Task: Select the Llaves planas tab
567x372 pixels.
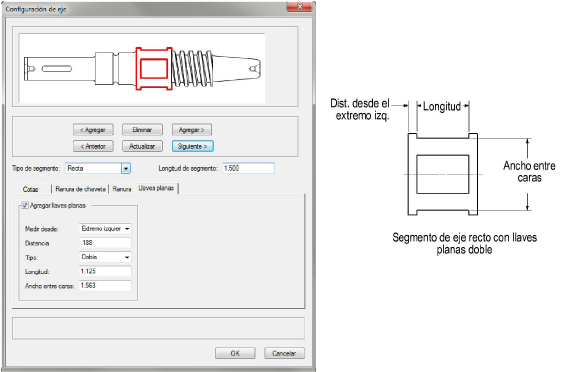Action: point(156,188)
